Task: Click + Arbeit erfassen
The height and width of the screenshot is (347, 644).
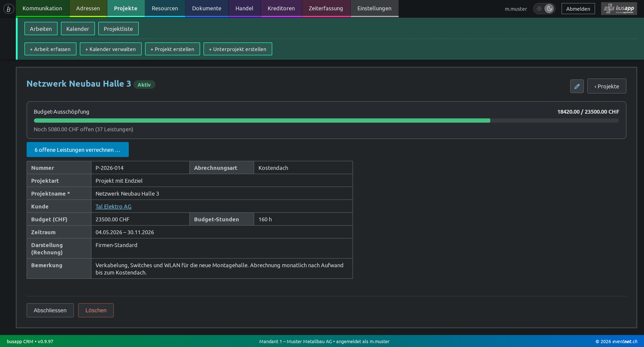Action: [50, 49]
